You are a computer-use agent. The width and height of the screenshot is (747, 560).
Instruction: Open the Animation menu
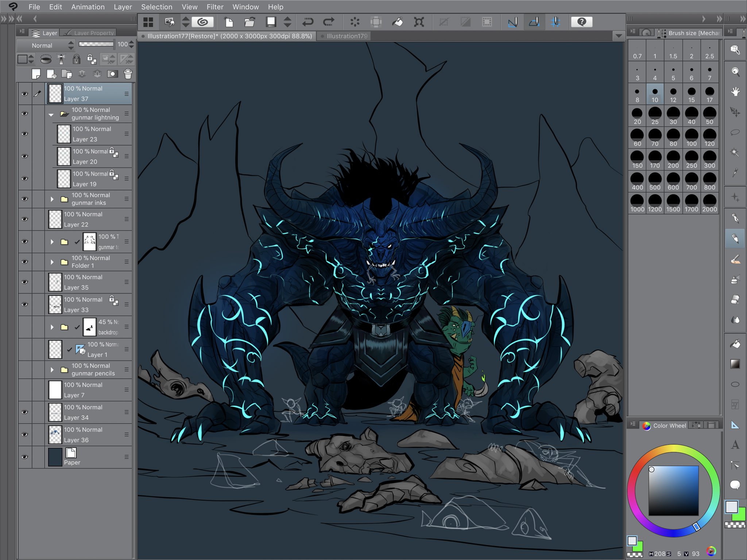click(88, 7)
